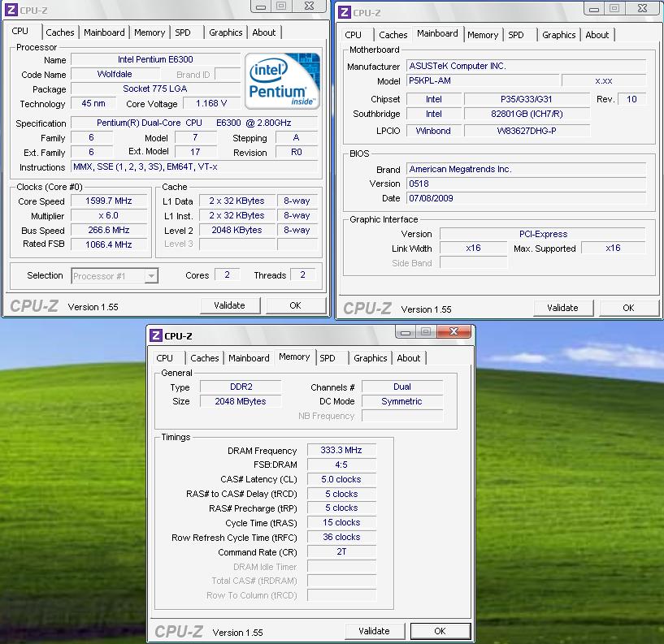Screen dimensions: 664x644
Task: Open the Memory tab in the processor info window
Action: tap(150, 32)
